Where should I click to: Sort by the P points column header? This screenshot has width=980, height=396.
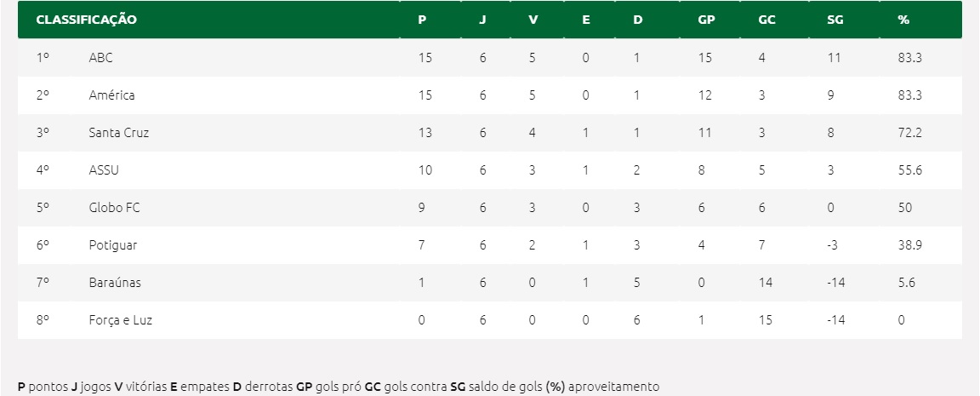[422, 20]
